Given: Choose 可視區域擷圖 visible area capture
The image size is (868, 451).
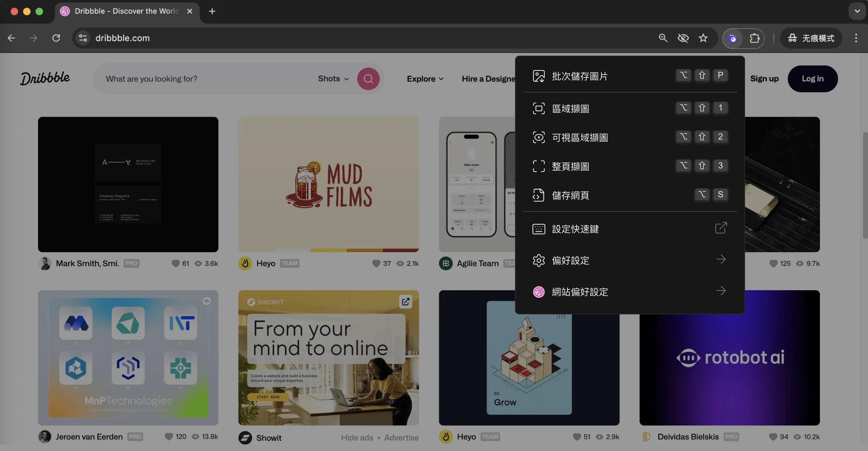Looking at the screenshot, I should 630,137.
